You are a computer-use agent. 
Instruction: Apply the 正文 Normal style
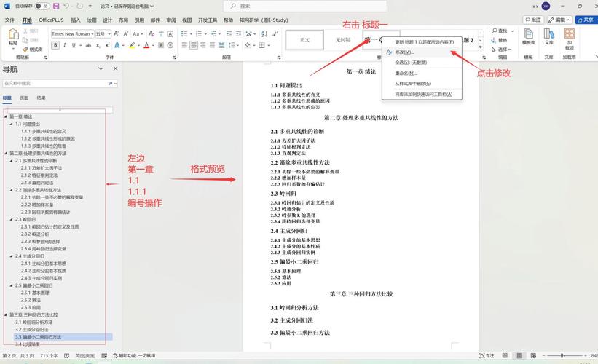tap(304, 39)
